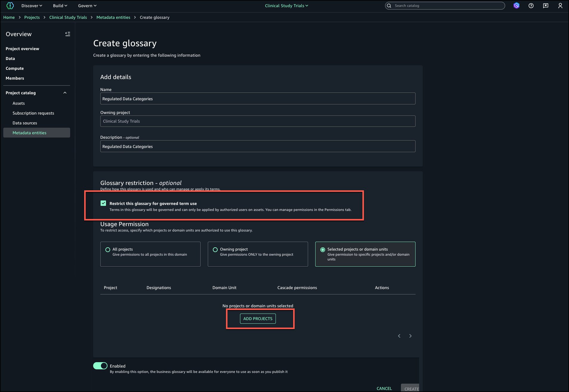Image resolution: width=569 pixels, height=392 pixels.
Task: Open the Discover dropdown menu
Action: 32,6
